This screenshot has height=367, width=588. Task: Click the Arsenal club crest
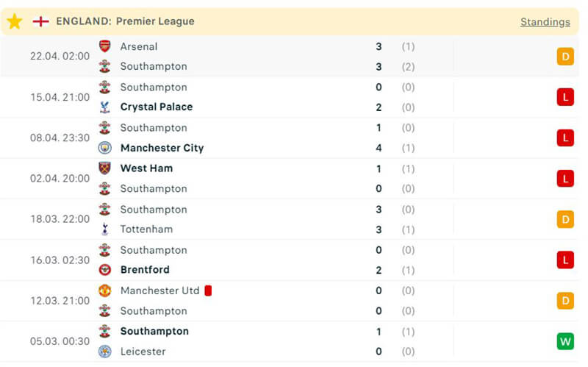(105, 46)
